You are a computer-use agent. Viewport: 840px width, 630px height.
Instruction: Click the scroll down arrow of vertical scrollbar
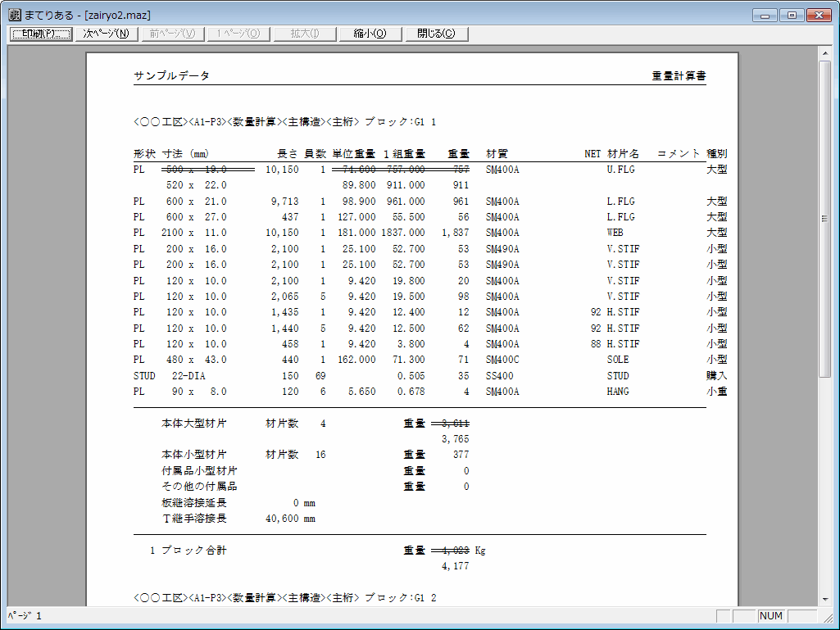[x=825, y=600]
